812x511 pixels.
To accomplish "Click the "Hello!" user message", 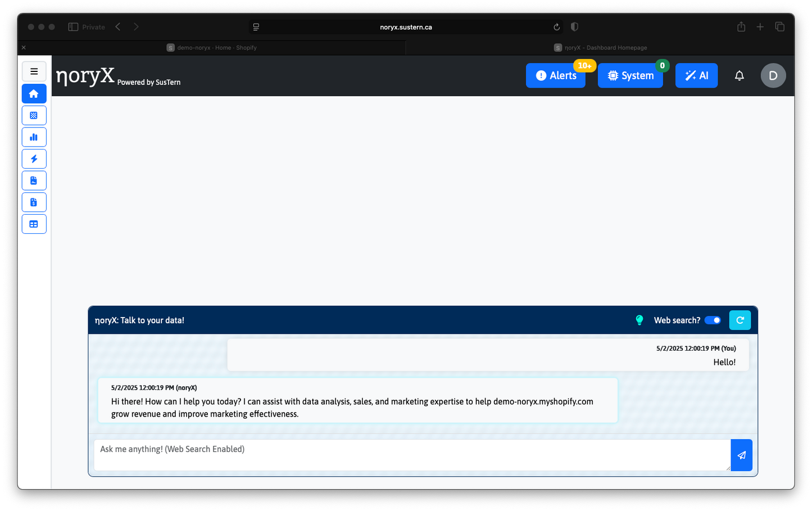I will [x=724, y=362].
